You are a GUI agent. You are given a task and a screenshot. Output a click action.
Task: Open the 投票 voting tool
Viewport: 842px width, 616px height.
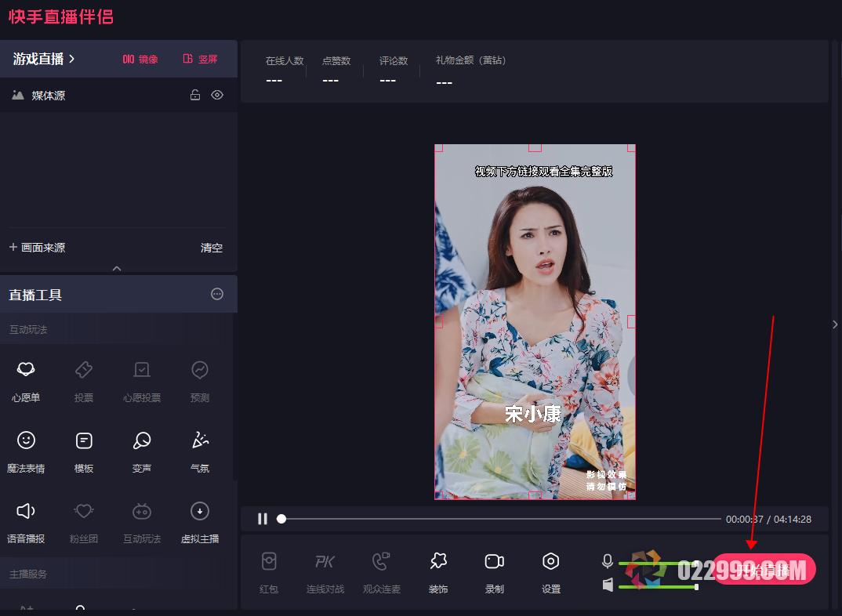[84, 380]
